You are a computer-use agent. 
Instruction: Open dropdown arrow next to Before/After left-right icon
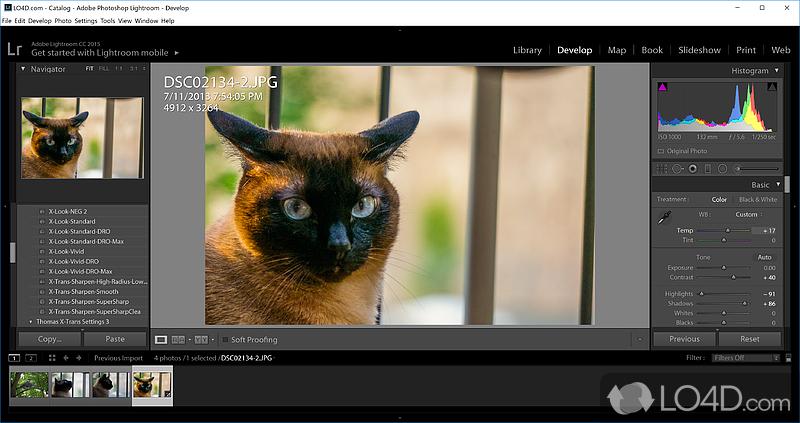pyautogui.click(x=189, y=339)
